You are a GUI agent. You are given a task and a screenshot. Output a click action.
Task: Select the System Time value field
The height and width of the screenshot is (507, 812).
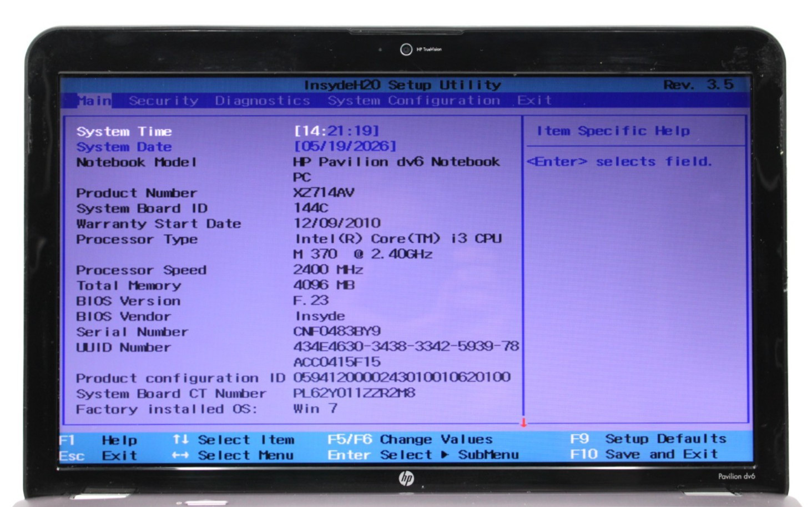336,130
